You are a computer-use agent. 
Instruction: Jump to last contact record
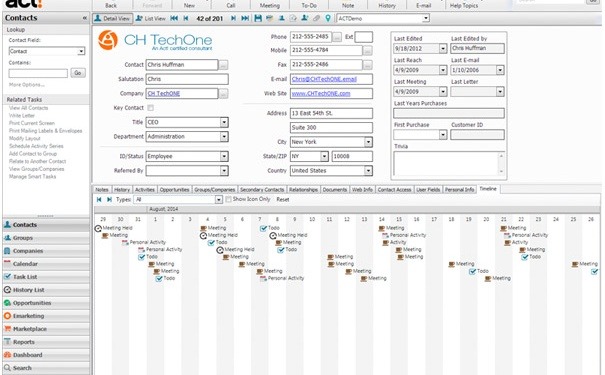pyautogui.click(x=245, y=18)
